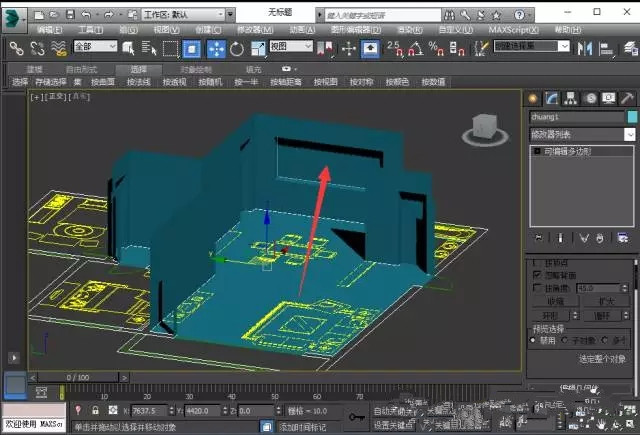
Task: Click the Mirror tool icon
Action: (x=585, y=49)
